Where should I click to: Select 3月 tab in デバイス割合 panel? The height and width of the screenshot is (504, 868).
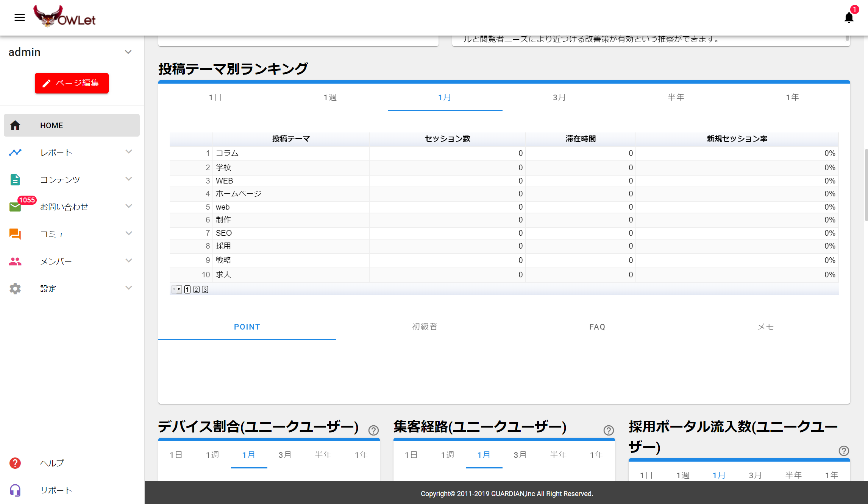point(285,455)
